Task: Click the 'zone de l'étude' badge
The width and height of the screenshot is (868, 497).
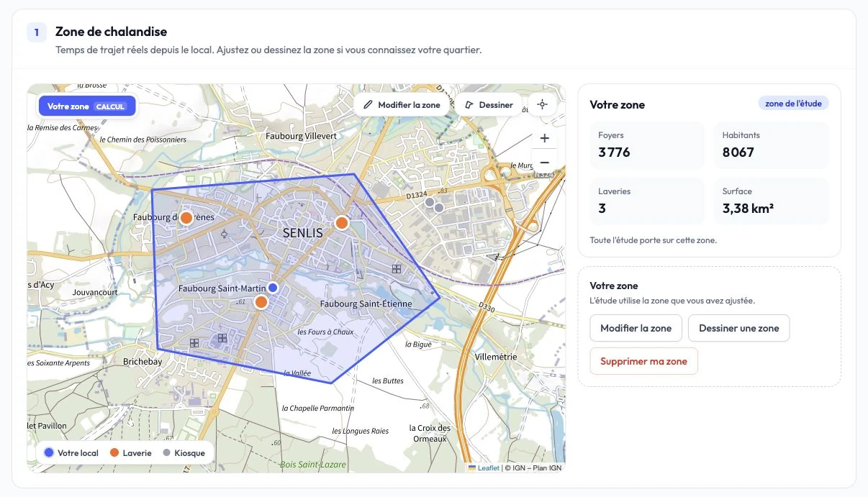Action: click(x=794, y=104)
